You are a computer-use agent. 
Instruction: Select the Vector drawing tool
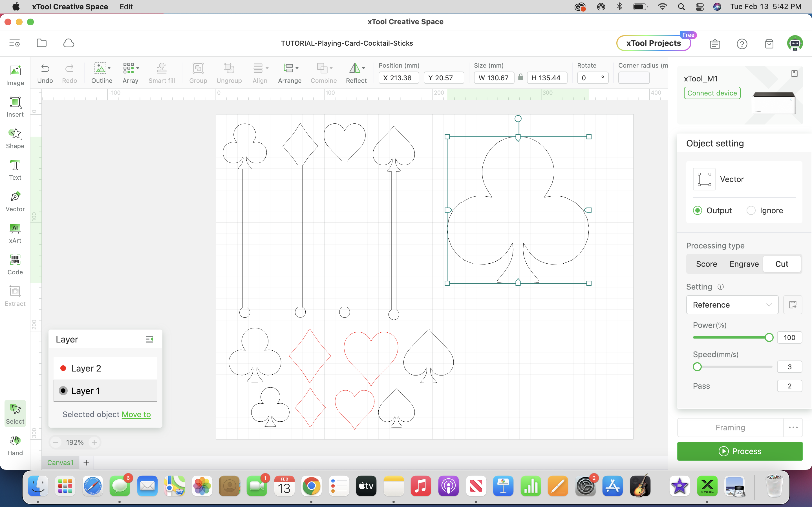15,201
